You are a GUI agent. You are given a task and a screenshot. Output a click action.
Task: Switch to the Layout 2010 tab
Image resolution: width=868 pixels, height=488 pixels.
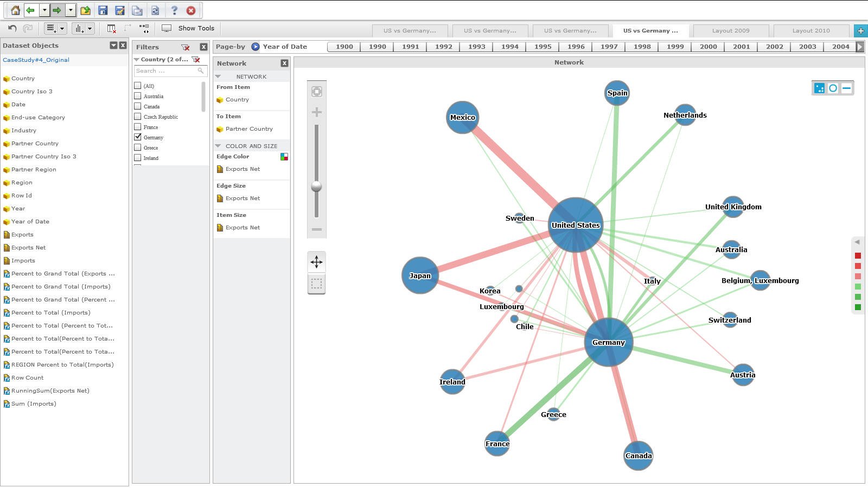810,31
